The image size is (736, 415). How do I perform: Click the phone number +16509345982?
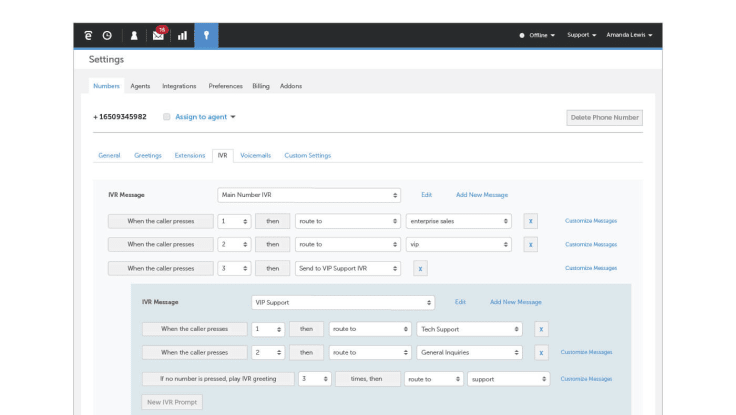pos(120,117)
